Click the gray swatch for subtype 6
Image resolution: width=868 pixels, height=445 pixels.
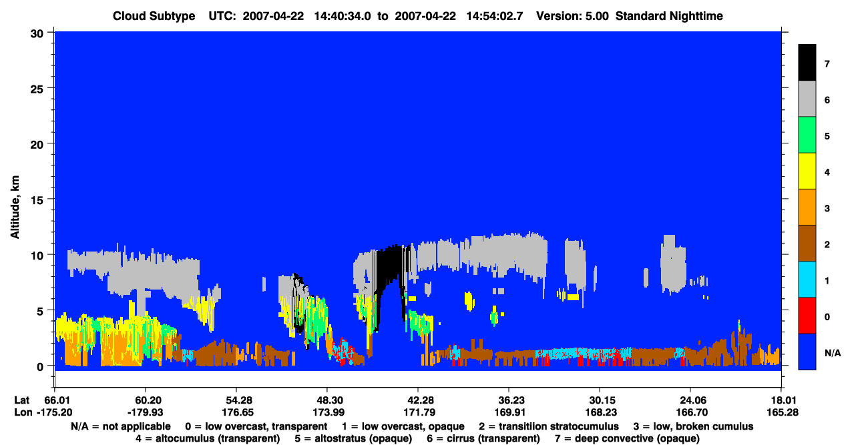point(807,99)
